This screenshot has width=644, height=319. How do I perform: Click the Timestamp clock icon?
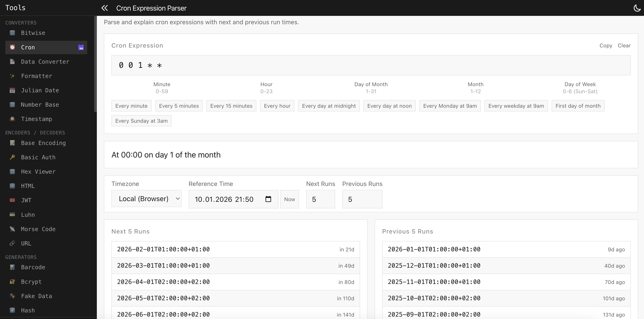pos(12,119)
